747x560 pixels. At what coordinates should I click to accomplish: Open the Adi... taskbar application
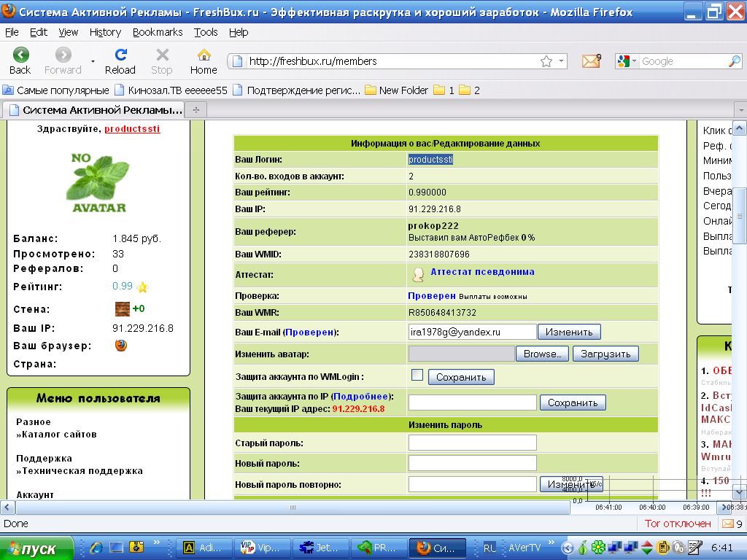click(204, 548)
